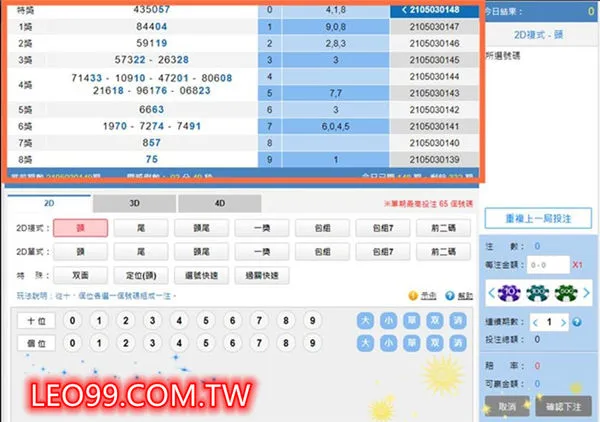Click the 示例 link text
This screenshot has width=600, height=422.
pos(429,296)
